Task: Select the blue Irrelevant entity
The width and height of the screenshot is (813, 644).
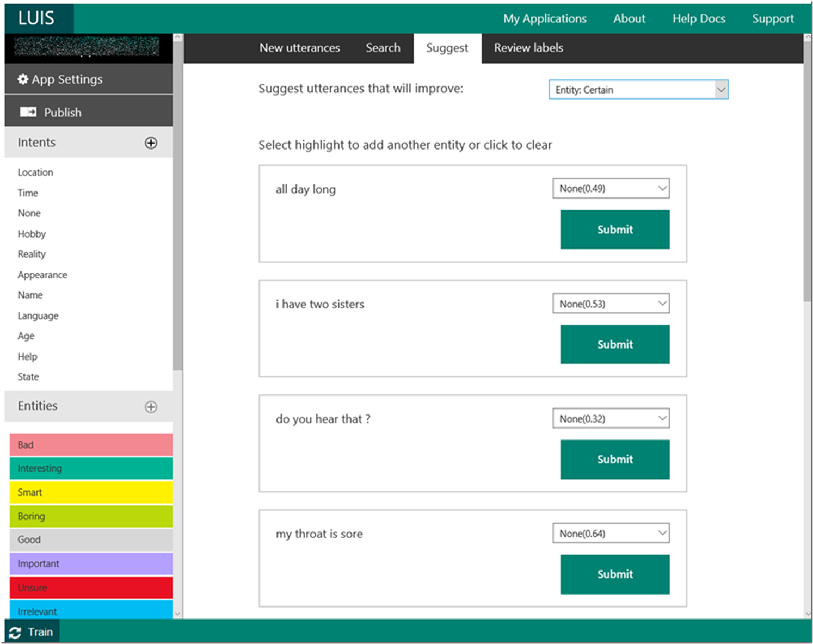Action: click(91, 610)
